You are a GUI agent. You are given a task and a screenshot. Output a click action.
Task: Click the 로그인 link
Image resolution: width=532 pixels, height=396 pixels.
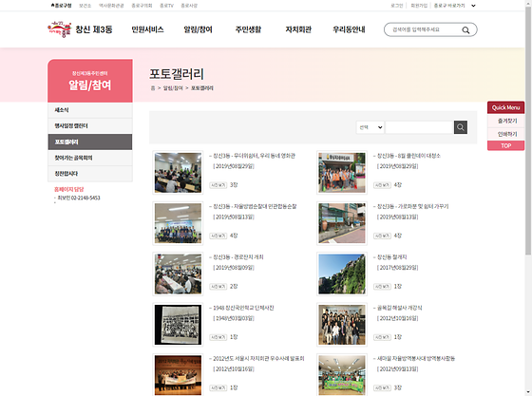(397, 6)
